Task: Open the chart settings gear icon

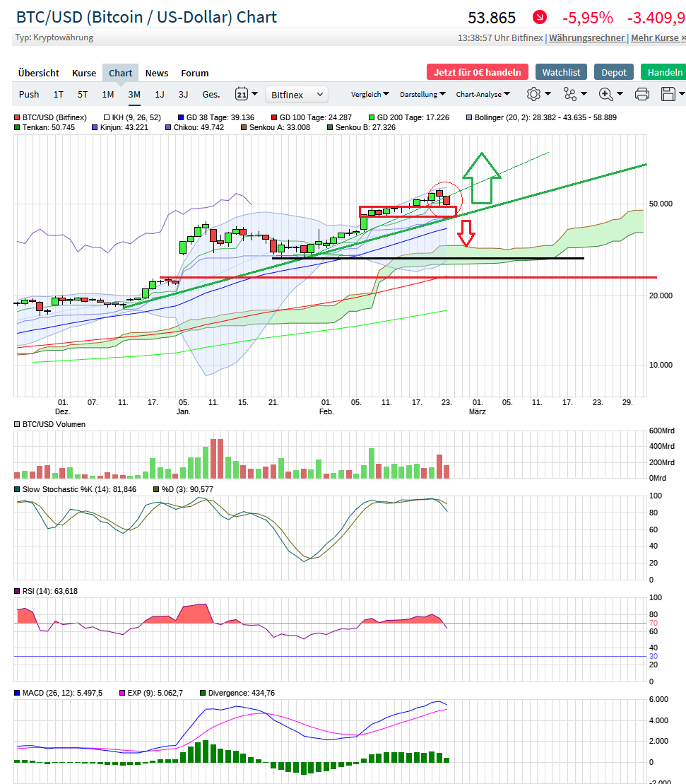Action: click(x=533, y=94)
